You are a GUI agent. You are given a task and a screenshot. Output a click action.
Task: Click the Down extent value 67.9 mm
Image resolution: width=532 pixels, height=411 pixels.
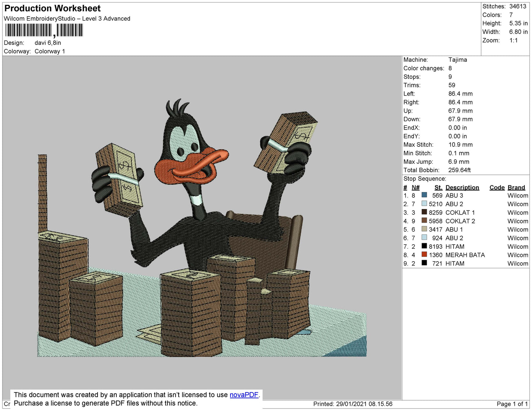click(x=461, y=119)
